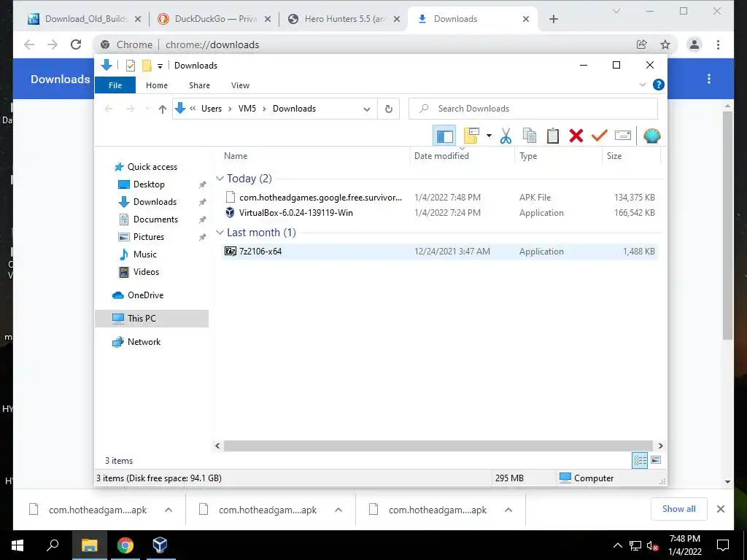Screen dimensions: 747x560
Task: Close the Chrome downloads shelf
Action: coord(720,509)
